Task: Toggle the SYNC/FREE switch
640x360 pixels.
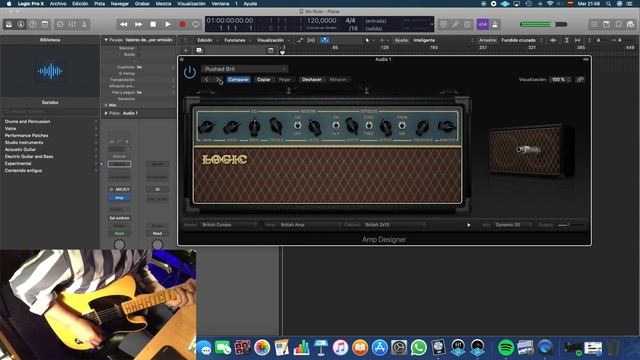Action: (x=369, y=126)
